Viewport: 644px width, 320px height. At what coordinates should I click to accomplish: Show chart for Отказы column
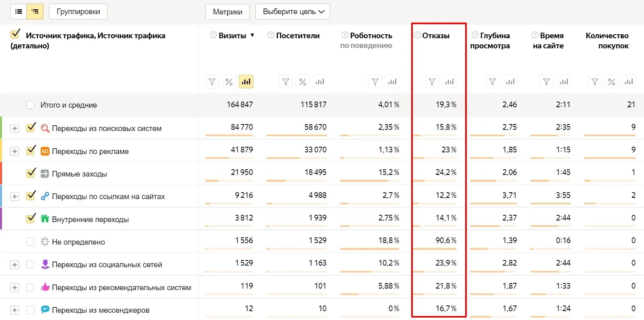[x=449, y=82]
